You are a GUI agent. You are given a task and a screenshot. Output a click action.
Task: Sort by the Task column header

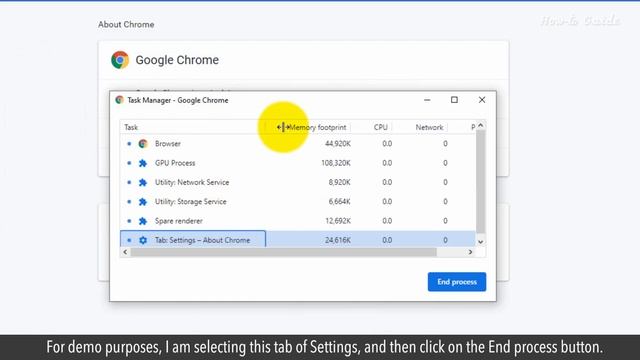[x=131, y=127]
